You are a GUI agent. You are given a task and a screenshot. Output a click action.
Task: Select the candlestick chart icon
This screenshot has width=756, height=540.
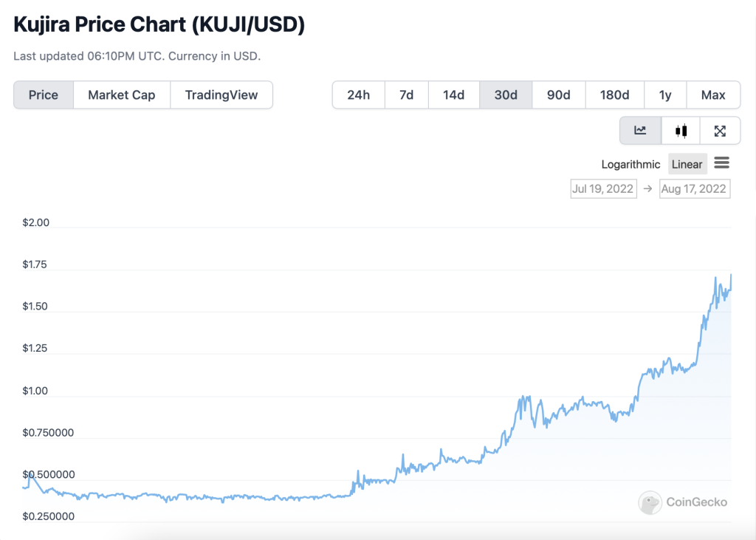coord(681,131)
